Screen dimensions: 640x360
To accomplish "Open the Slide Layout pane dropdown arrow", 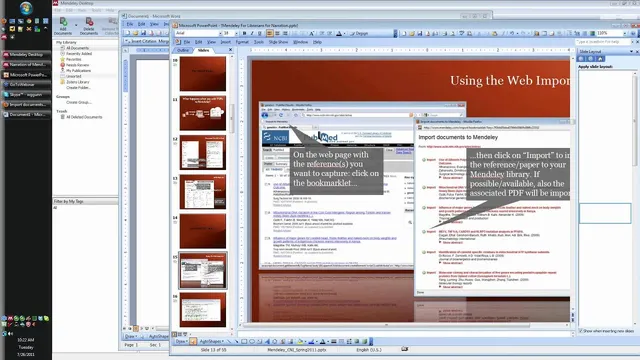I will pos(631,51).
